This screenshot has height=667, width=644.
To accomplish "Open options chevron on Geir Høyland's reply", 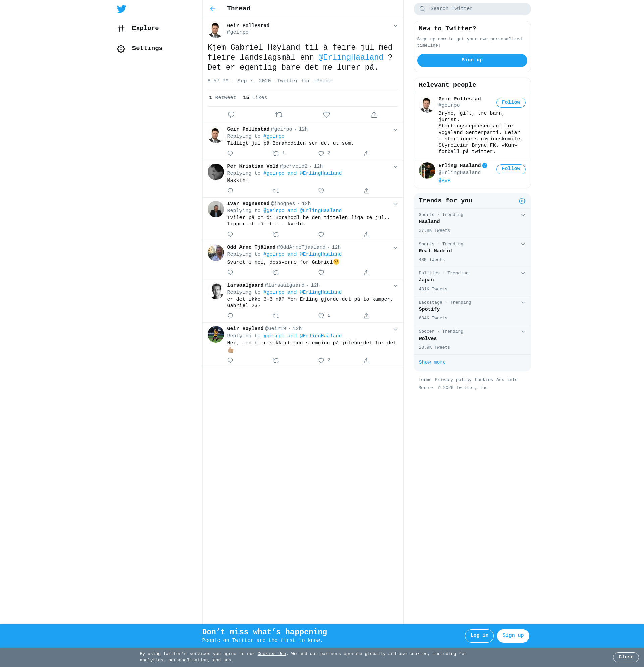I will click(395, 329).
